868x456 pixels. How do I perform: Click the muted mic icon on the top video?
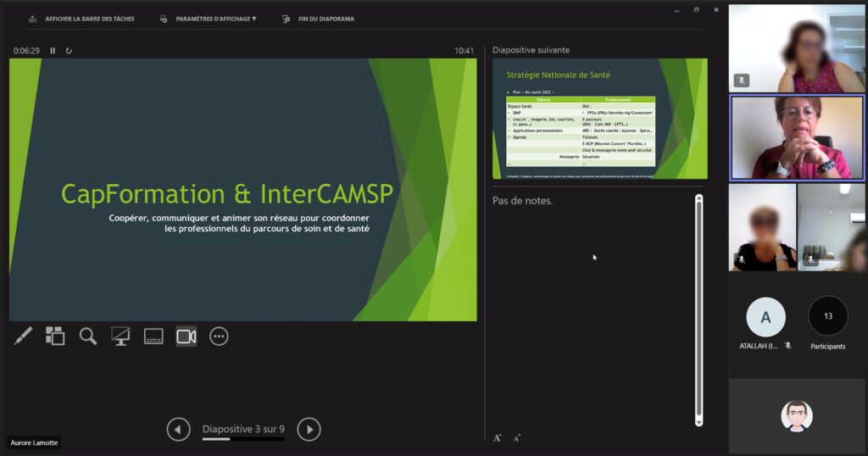(741, 81)
